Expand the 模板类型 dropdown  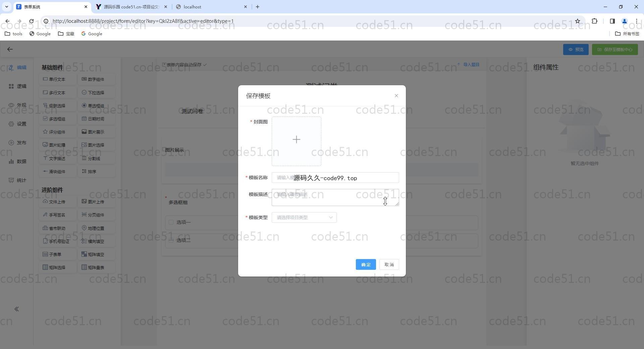304,217
